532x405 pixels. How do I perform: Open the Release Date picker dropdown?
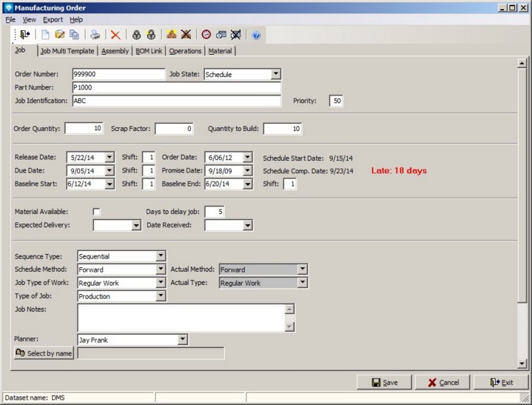(110, 157)
